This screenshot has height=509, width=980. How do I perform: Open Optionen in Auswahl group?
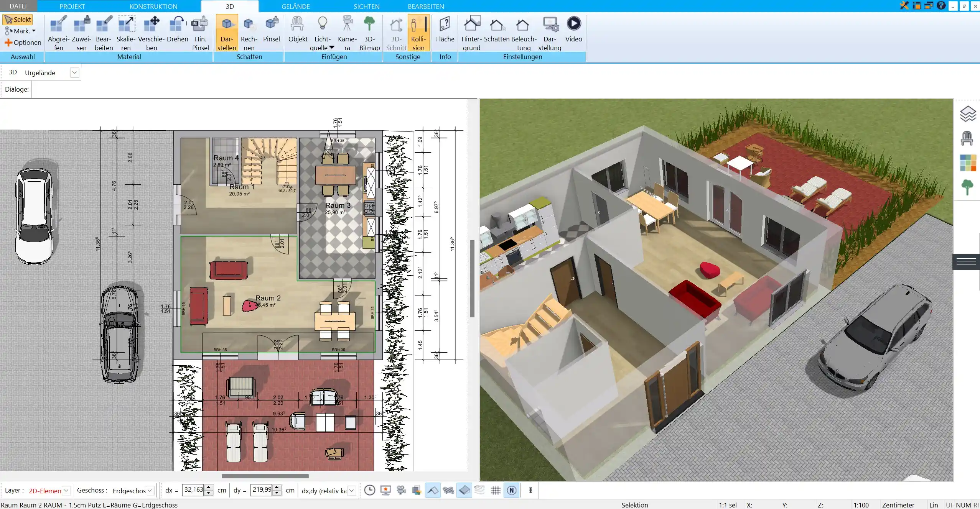point(23,43)
